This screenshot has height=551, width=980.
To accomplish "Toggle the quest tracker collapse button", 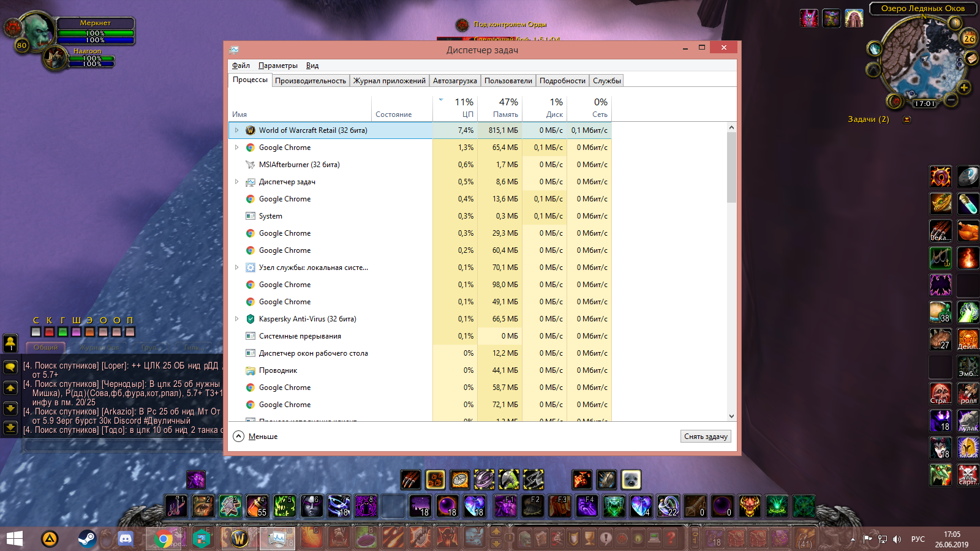I will 907,119.
